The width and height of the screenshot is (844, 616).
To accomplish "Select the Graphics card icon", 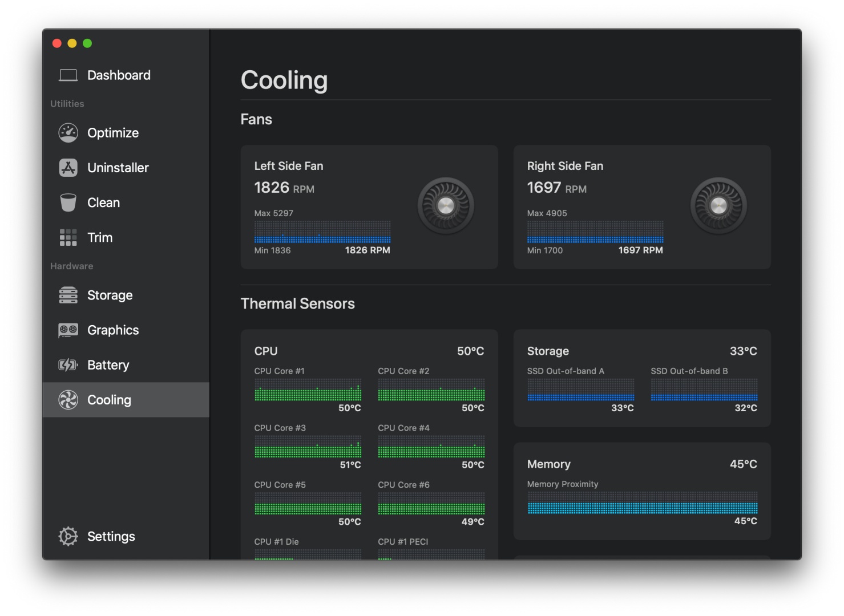I will (x=68, y=330).
